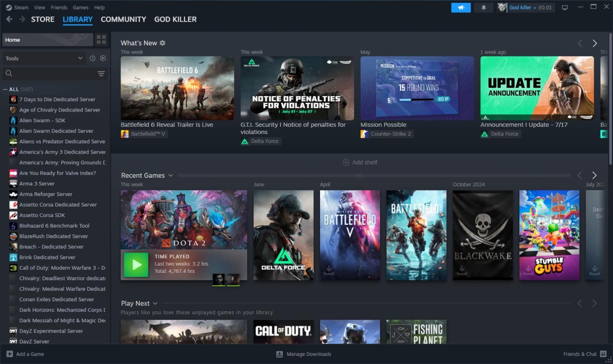
Task: Show previous What's New items arrow
Action: (x=580, y=43)
